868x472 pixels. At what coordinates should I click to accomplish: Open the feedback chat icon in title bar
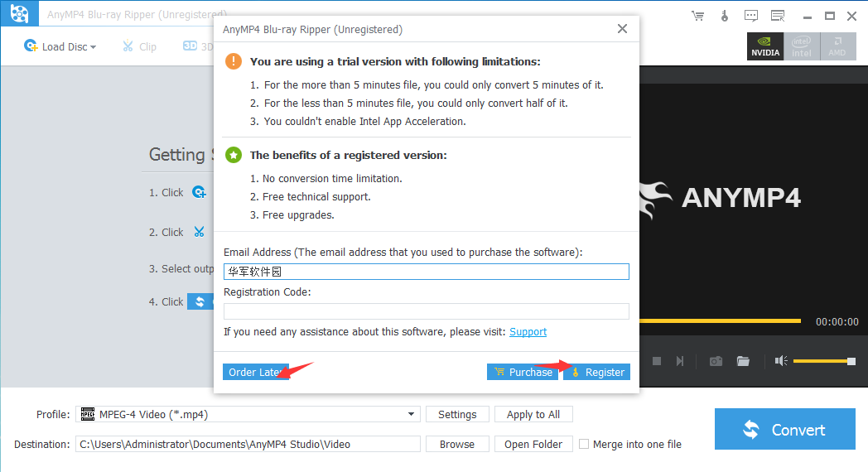[751, 16]
